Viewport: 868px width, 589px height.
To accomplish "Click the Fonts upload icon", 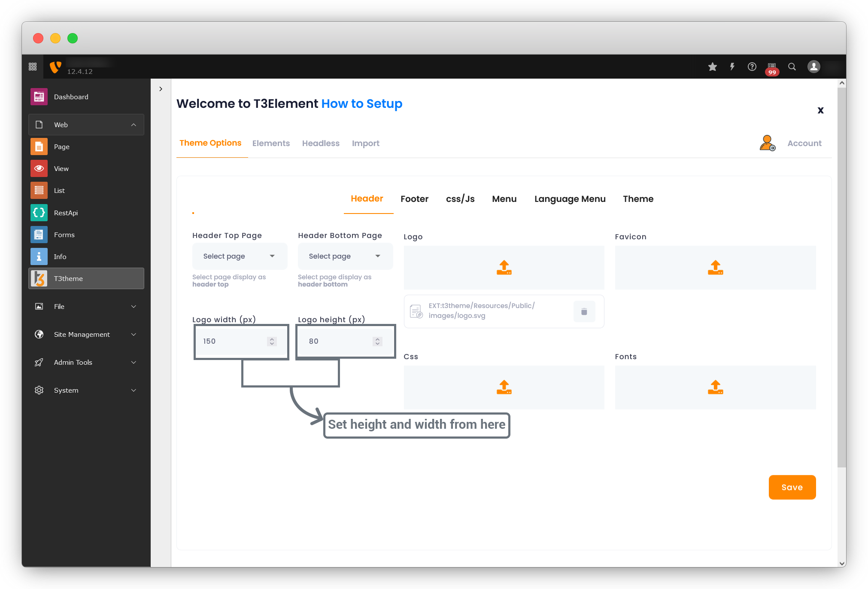I will coord(715,387).
